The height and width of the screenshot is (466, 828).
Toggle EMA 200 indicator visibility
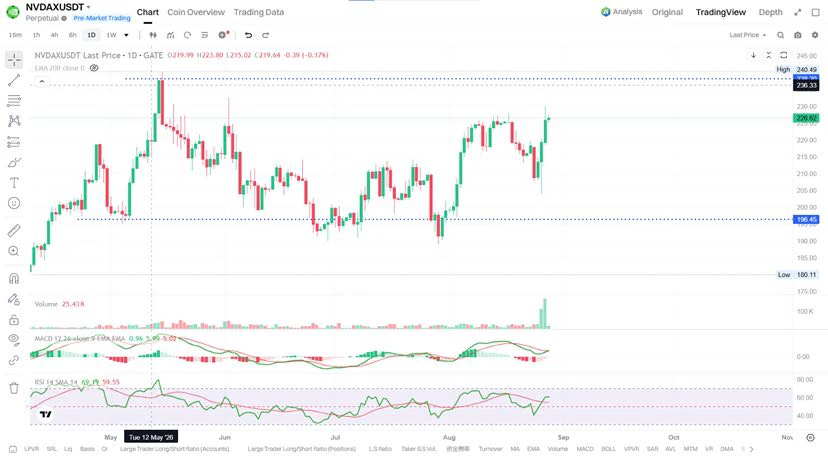pyautogui.click(x=94, y=68)
